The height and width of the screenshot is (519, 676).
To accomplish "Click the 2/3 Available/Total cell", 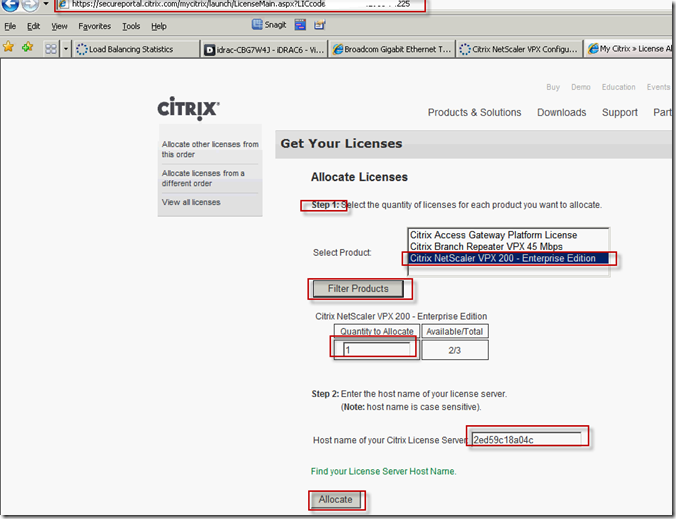I will pyautogui.click(x=454, y=350).
